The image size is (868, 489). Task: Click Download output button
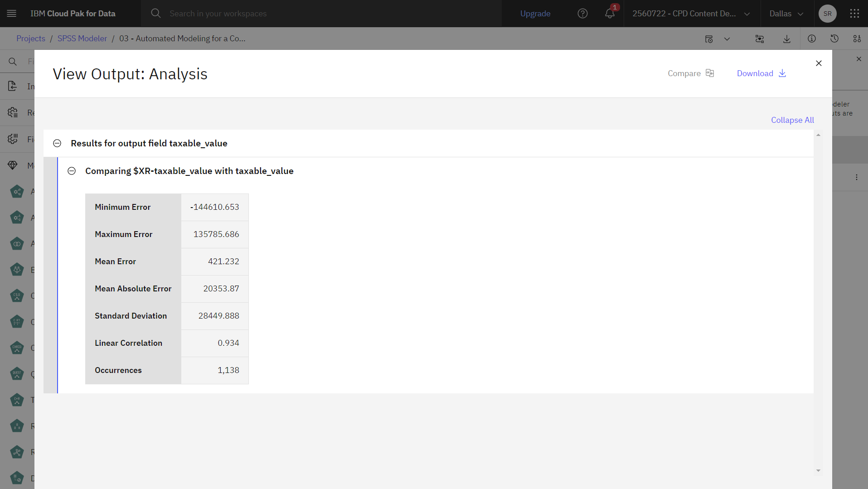tap(761, 73)
